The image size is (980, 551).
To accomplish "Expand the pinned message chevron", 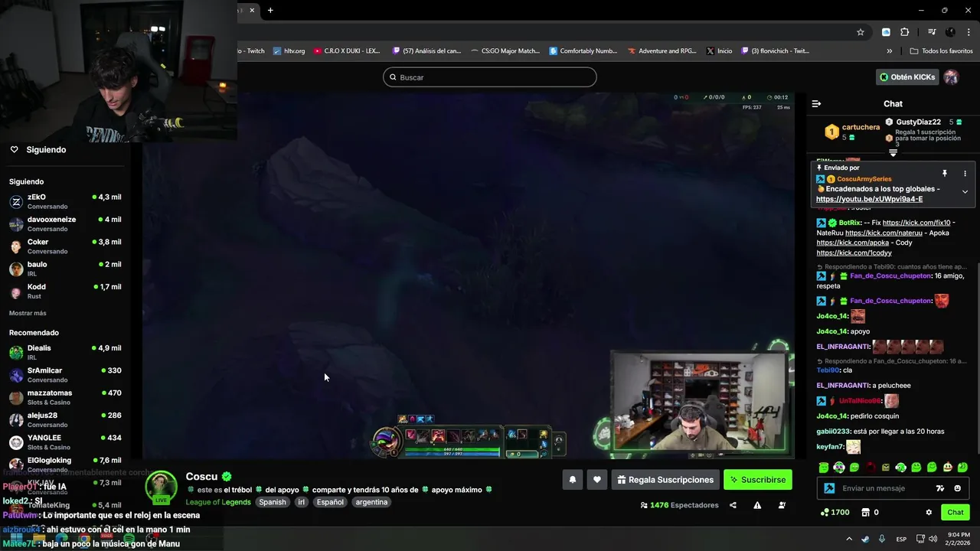I will [965, 192].
